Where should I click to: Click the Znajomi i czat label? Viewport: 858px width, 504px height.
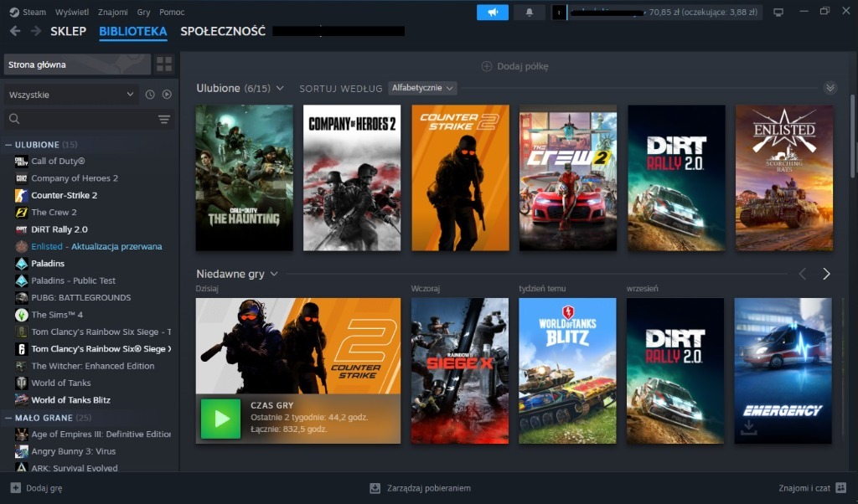point(804,488)
